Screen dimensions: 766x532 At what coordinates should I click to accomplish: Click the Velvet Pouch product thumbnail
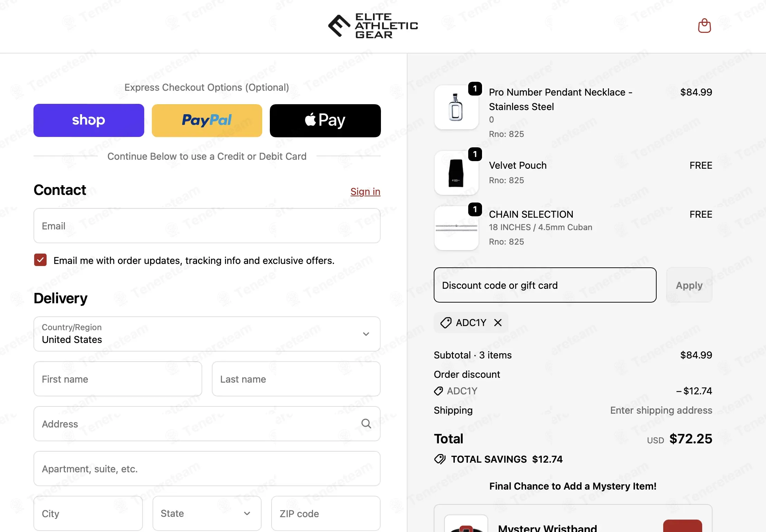456,173
